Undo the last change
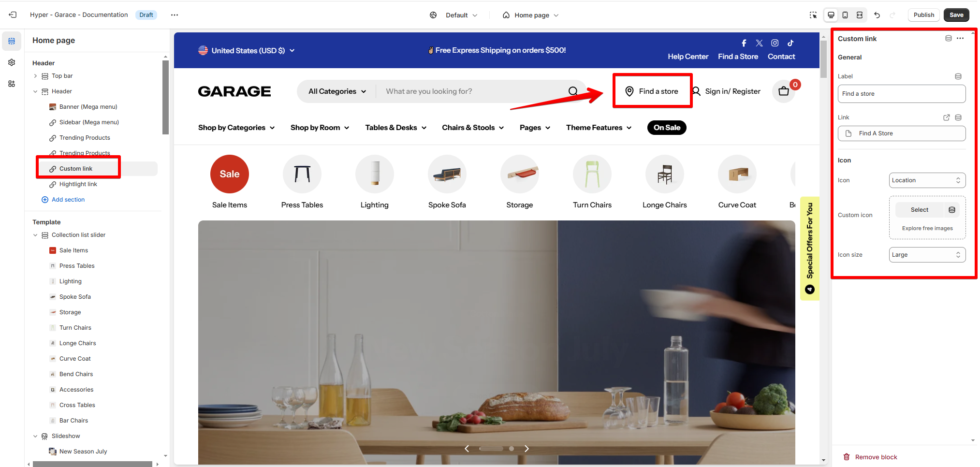Screen dimensions: 980x467 pos(877,15)
